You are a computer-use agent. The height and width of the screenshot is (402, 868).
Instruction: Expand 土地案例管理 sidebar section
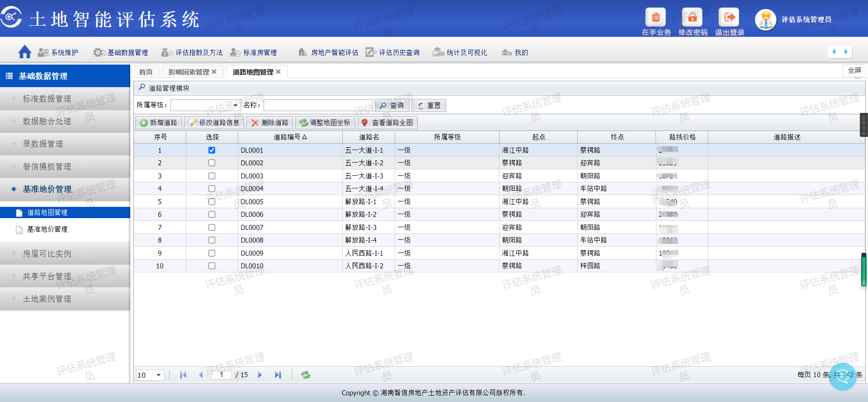pos(65,299)
